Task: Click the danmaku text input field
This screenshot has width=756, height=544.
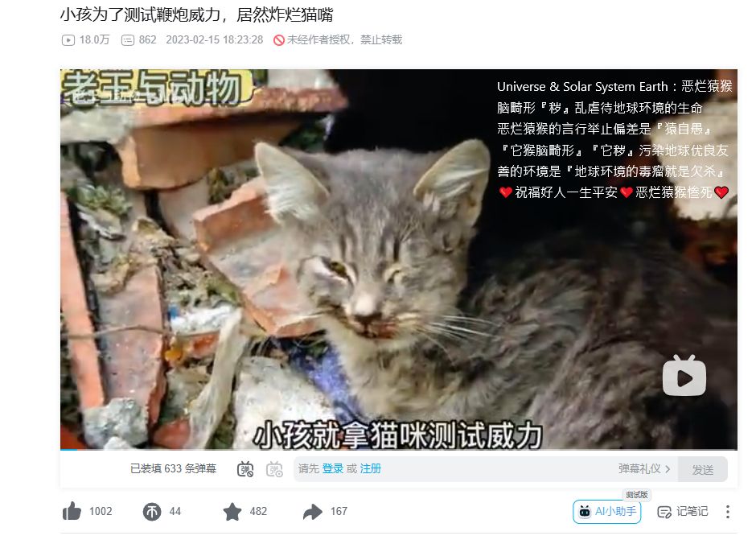Action: [x=486, y=469]
